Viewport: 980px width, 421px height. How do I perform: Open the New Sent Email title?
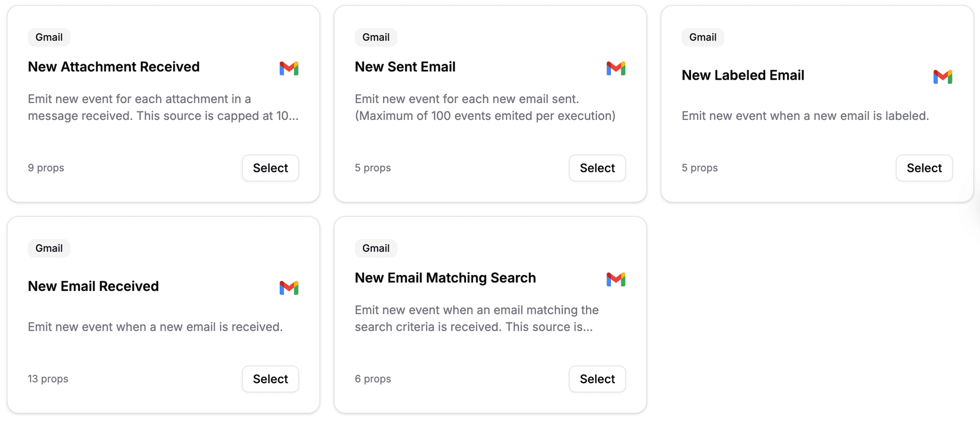(405, 67)
